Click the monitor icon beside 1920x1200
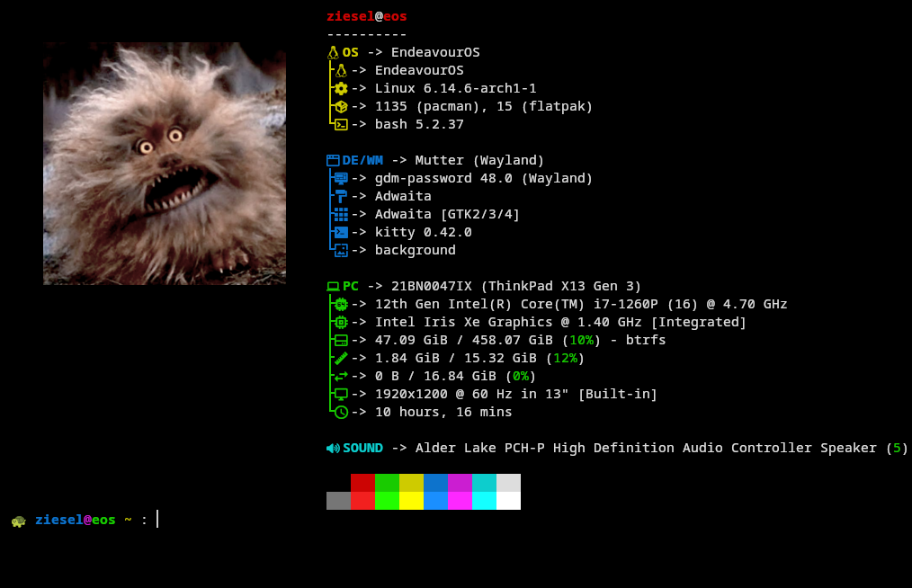The width and height of the screenshot is (912, 588). (341, 395)
